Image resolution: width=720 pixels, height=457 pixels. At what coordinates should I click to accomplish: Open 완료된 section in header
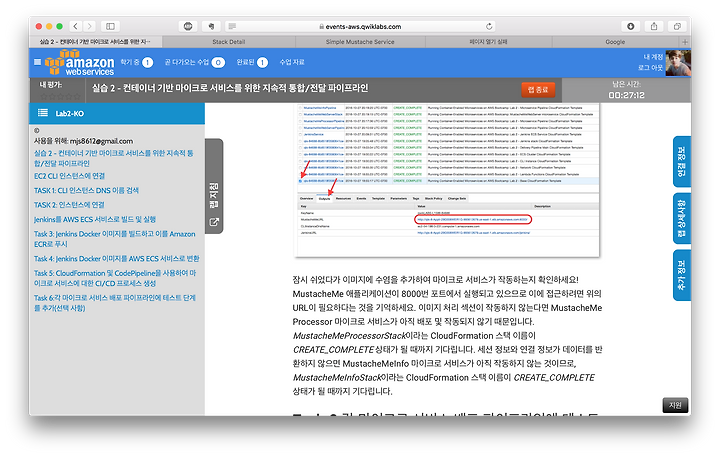pyautogui.click(x=252, y=62)
